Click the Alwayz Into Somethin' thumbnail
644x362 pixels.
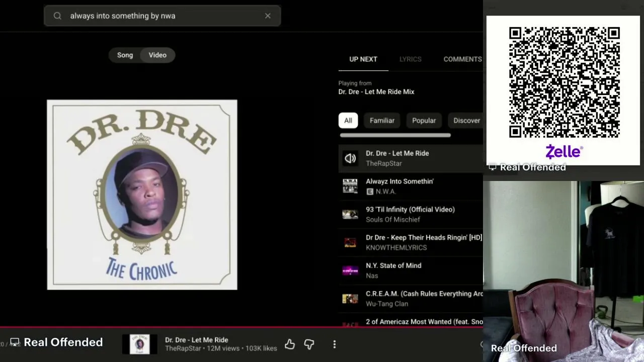click(350, 186)
